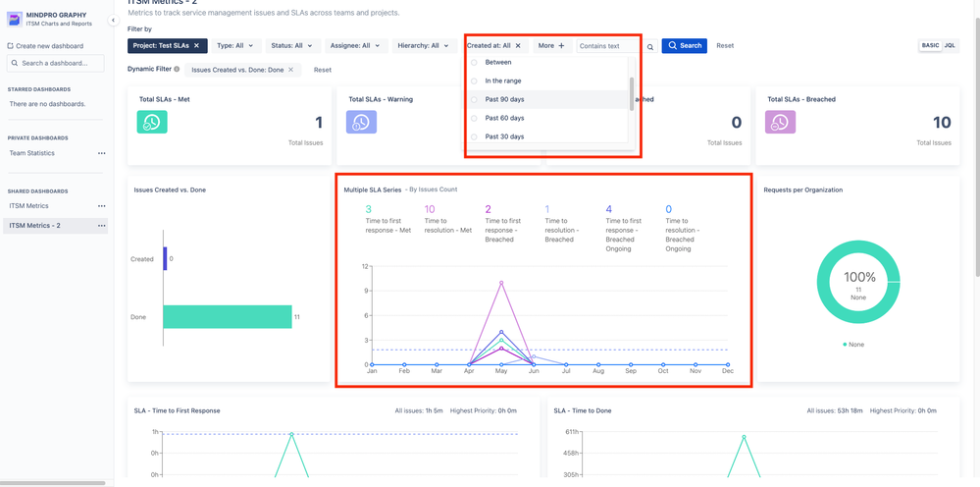Collapse the sidebar with the chevron button
This screenshot has height=487, width=980.
point(113,20)
